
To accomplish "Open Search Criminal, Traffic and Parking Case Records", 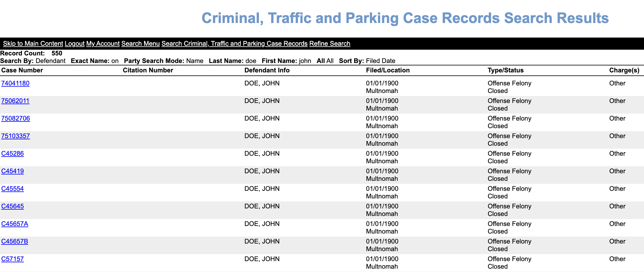I will [x=234, y=44].
